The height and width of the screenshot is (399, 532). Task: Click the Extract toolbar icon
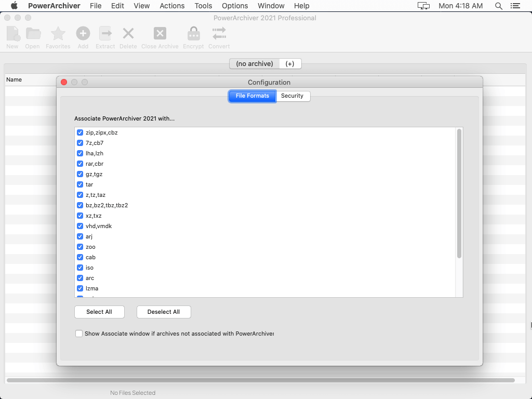point(105,34)
